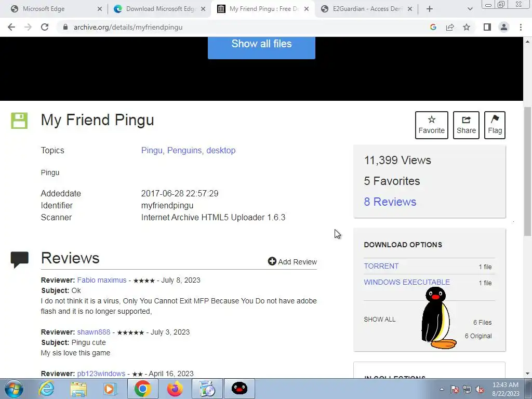532x399 pixels.
Task: Click the muted volume tray icon
Action: pyautogui.click(x=480, y=389)
